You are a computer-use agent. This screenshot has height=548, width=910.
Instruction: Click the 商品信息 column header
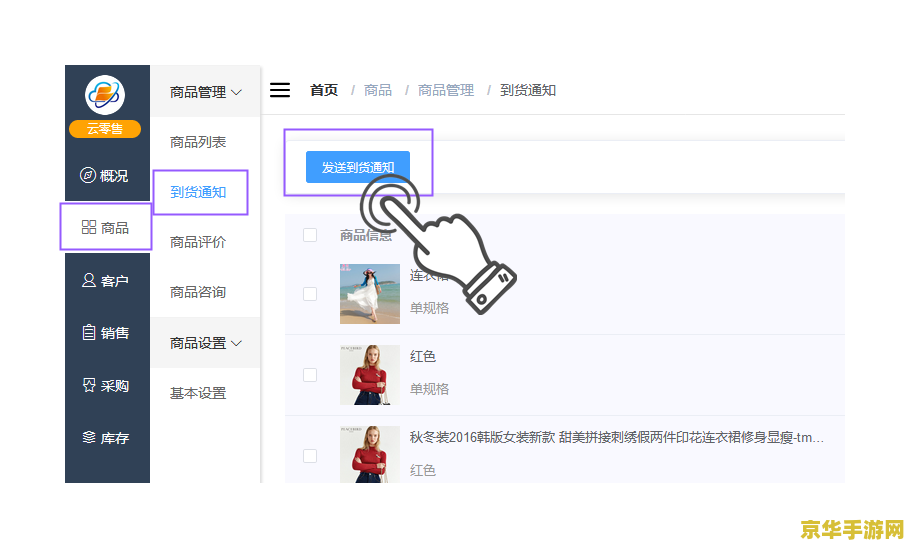click(x=366, y=235)
